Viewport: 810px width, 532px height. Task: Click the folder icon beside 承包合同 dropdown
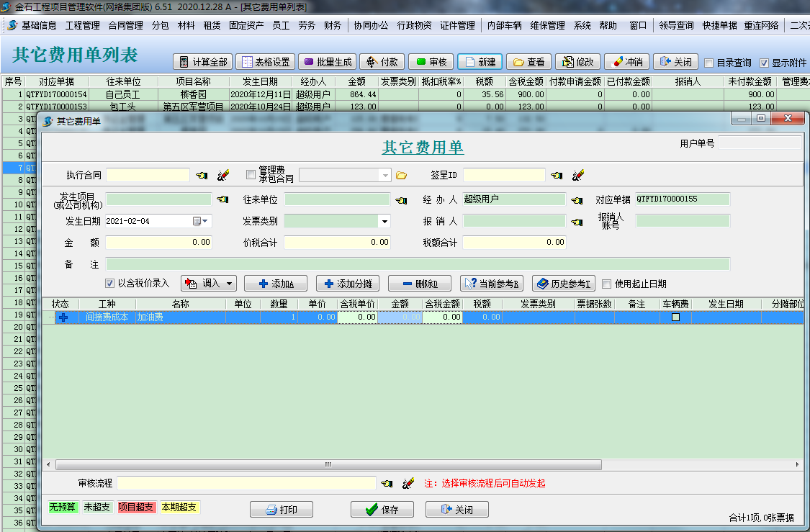pos(402,175)
